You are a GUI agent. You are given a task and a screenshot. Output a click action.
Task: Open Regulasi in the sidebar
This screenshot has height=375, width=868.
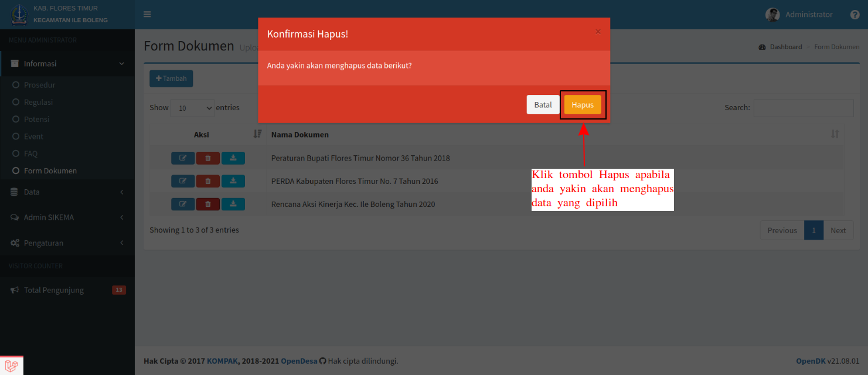tap(38, 102)
